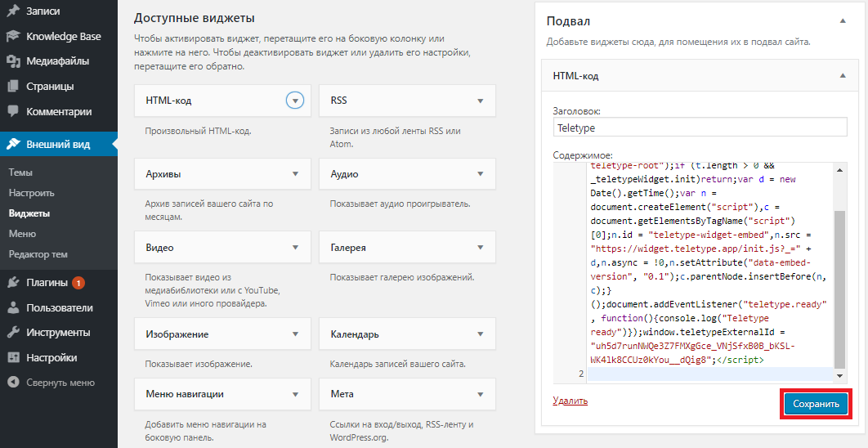Click the plugins update count badge
This screenshot has height=448, width=868.
(x=78, y=283)
